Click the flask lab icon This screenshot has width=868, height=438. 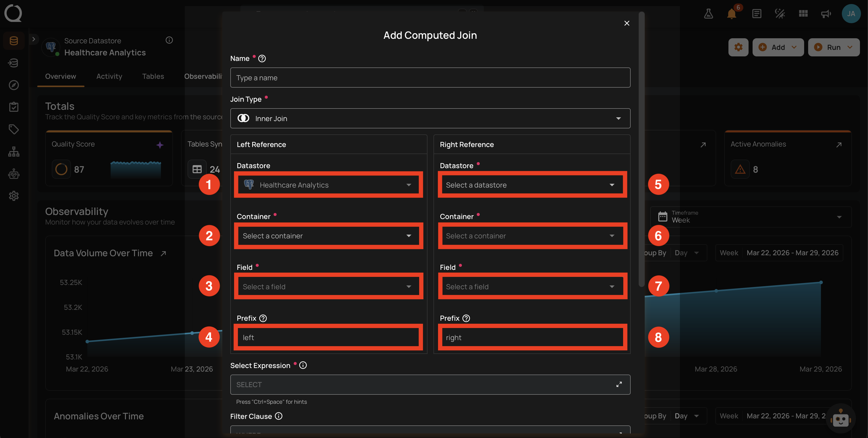(x=708, y=14)
